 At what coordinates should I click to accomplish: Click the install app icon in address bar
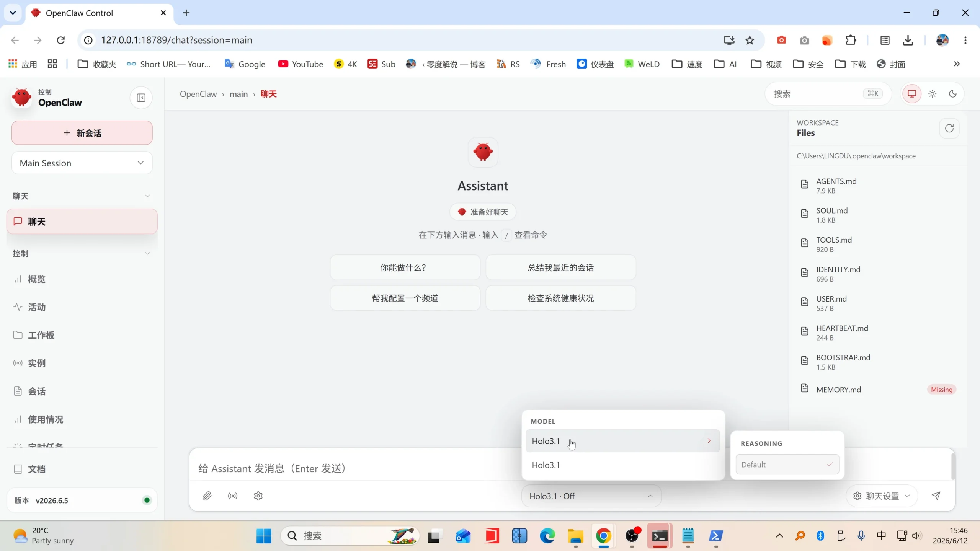[729, 40]
